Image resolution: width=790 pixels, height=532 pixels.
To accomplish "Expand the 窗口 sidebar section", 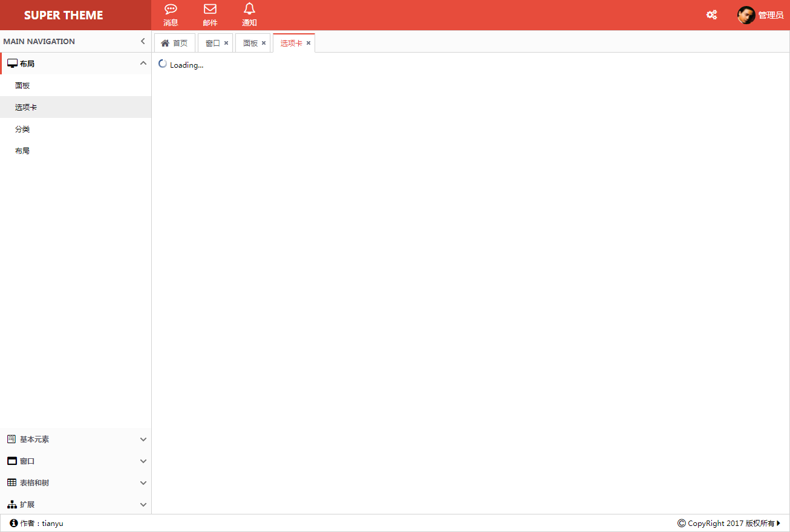I will [143, 461].
